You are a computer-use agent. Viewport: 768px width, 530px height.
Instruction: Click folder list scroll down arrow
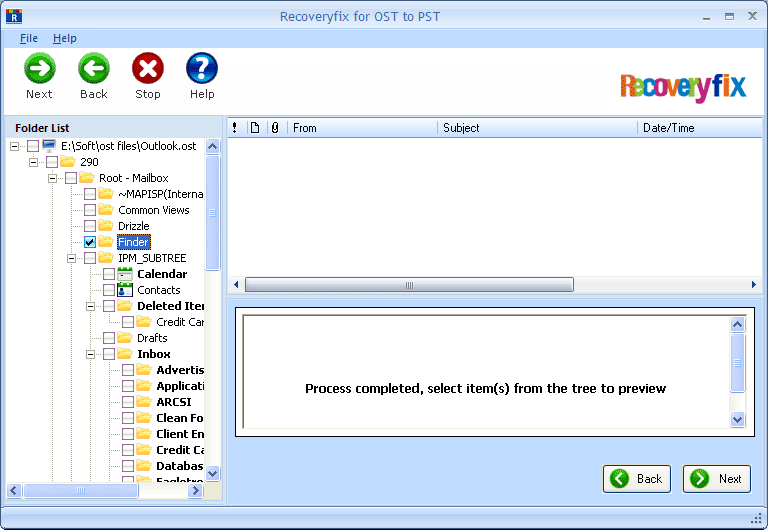tap(213, 473)
